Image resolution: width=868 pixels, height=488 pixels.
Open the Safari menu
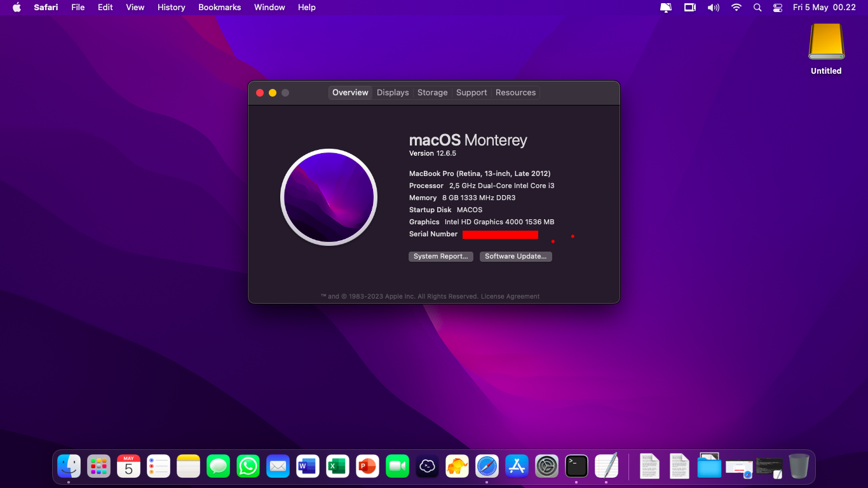(x=46, y=8)
